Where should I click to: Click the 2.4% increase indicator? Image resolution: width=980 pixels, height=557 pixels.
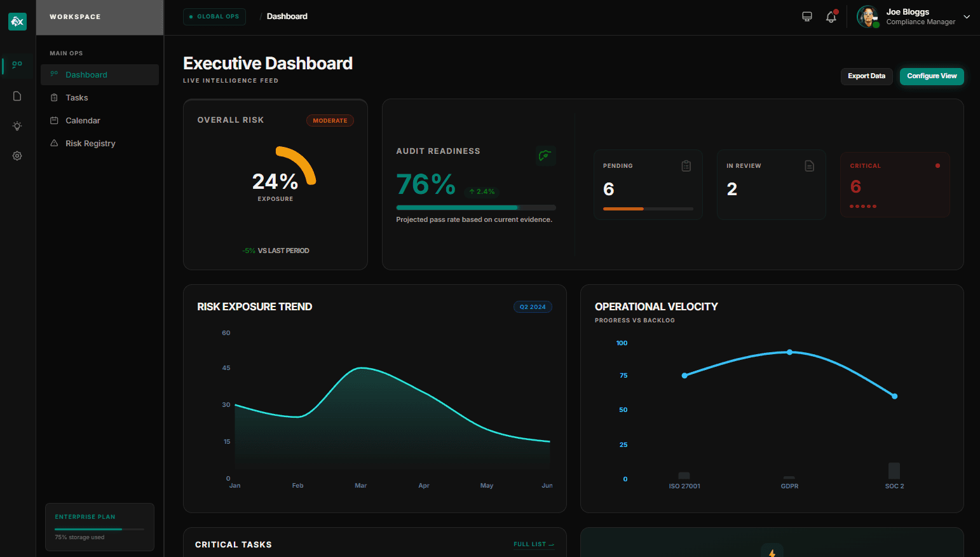(x=482, y=191)
